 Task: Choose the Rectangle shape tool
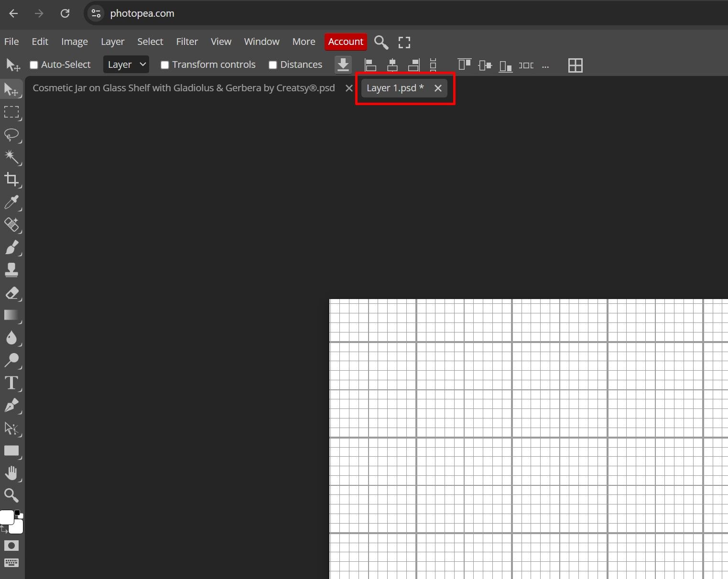11,451
